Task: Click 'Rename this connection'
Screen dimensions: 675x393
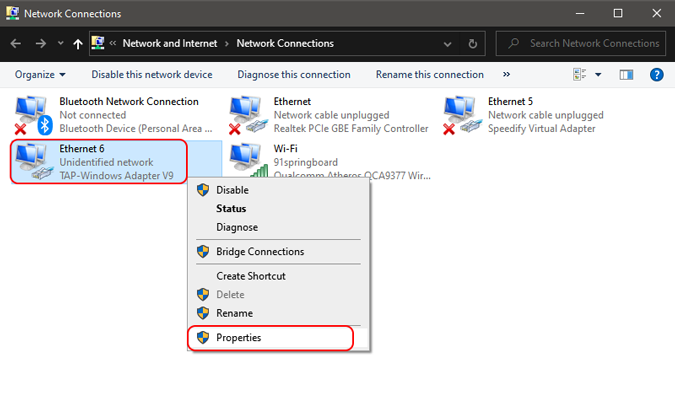Action: point(430,74)
